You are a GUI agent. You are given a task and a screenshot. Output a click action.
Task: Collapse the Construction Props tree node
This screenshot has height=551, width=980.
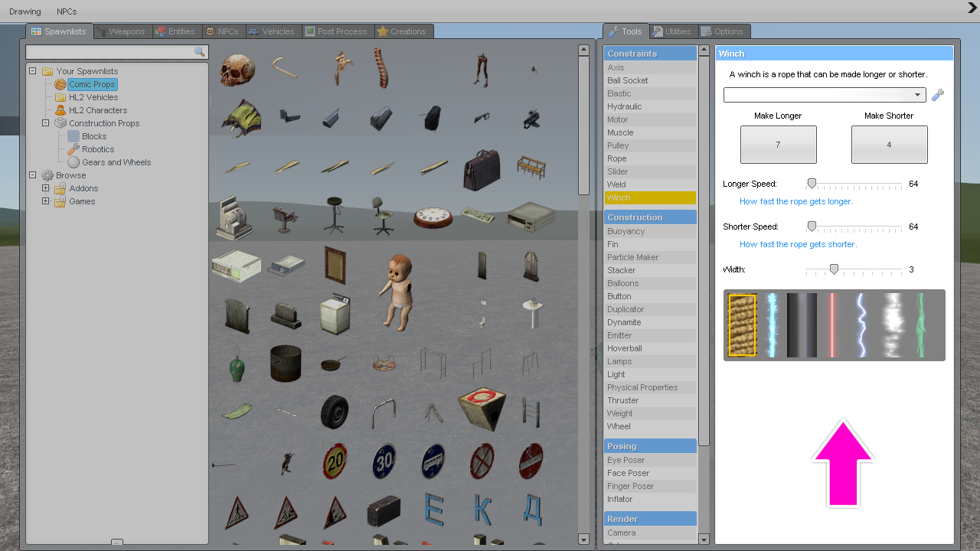click(46, 123)
